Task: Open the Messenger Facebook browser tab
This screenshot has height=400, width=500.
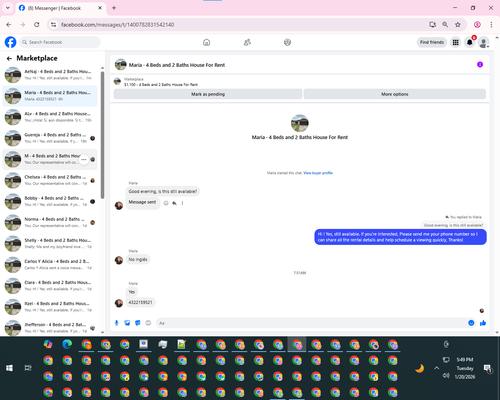Action: click(60, 8)
